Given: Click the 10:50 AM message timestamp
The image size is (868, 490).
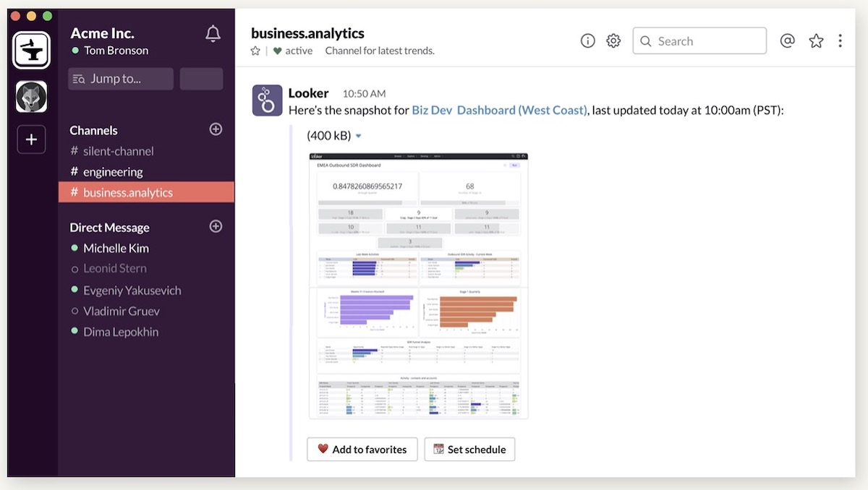Looking at the screenshot, I should point(364,94).
